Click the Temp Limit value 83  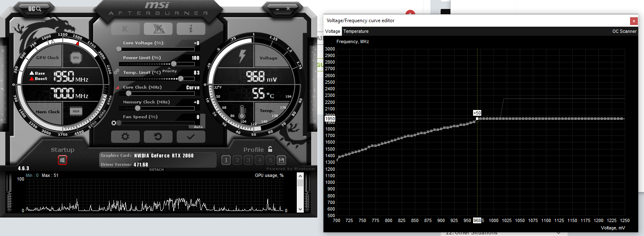(197, 73)
